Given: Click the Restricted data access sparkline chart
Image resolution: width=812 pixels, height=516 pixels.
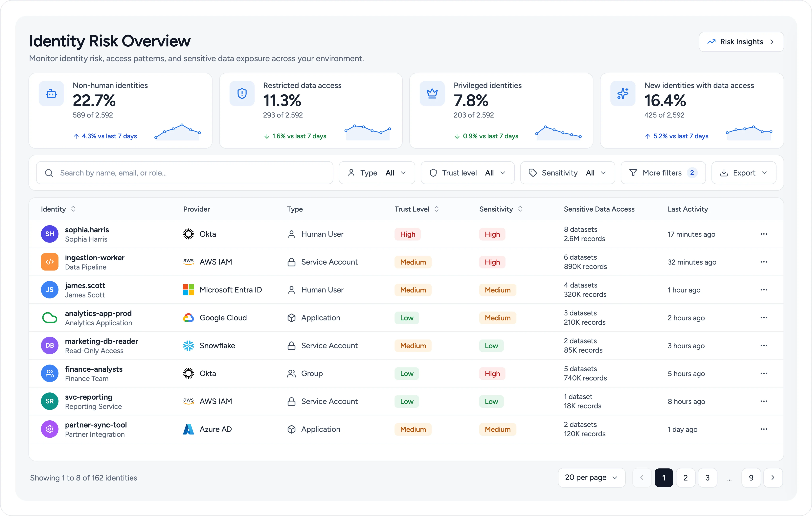Looking at the screenshot, I should [x=368, y=132].
